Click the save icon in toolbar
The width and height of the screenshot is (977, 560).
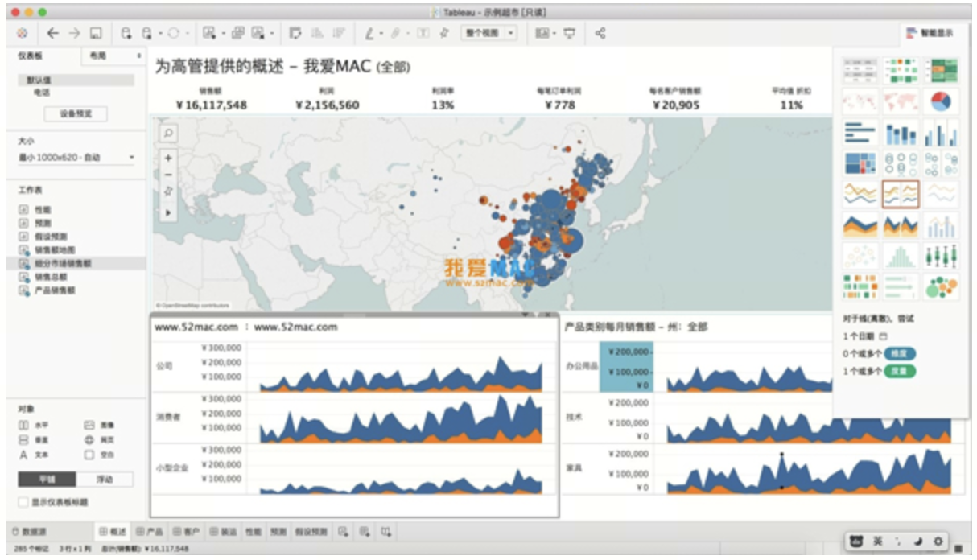(x=96, y=33)
